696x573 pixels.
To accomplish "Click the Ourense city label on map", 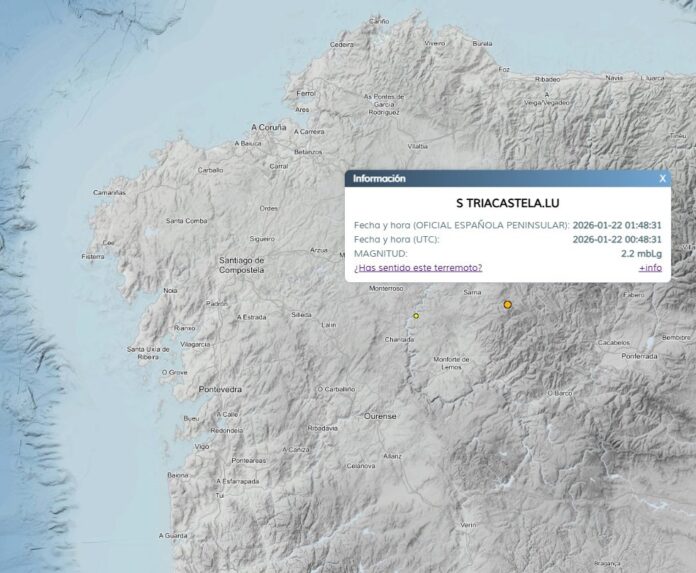I will [x=380, y=416].
